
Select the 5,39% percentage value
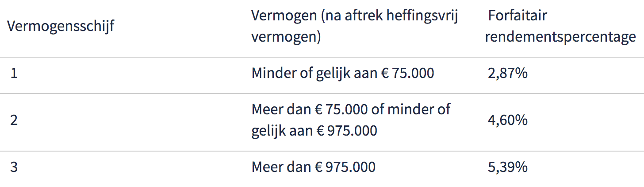click(x=508, y=167)
